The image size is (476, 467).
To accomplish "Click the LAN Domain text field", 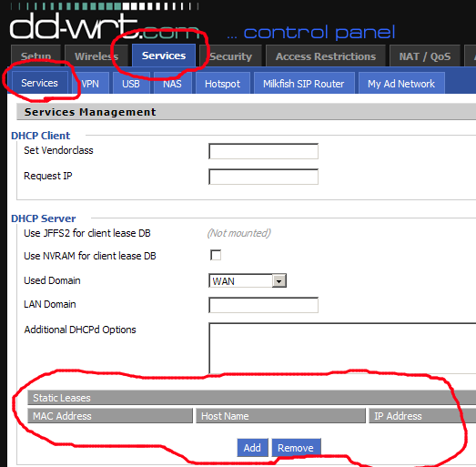I will (x=263, y=305).
